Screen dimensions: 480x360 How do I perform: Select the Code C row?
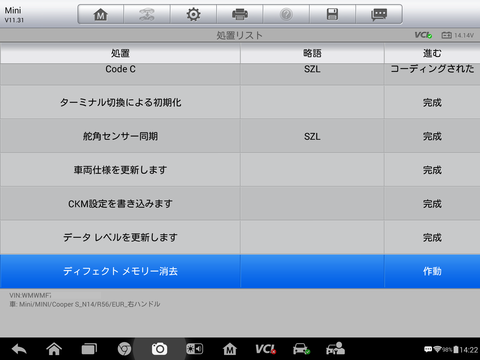click(x=240, y=74)
